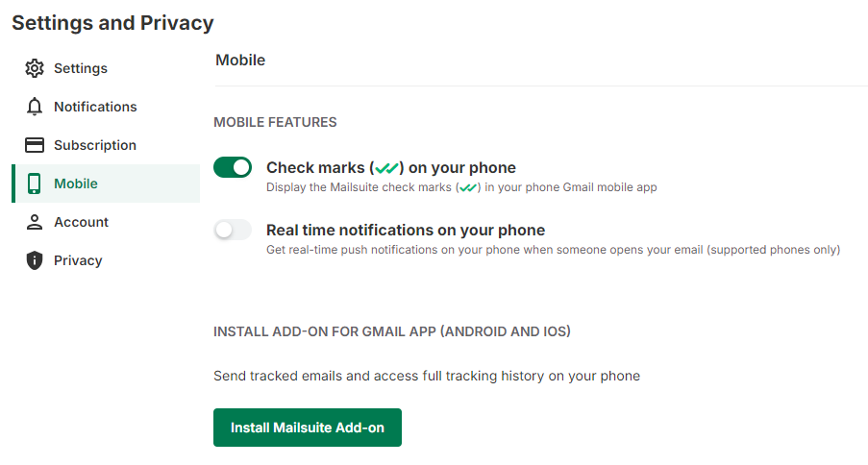This screenshot has width=868, height=465.
Task: Enable Real time notifications toggle
Action: click(x=233, y=231)
